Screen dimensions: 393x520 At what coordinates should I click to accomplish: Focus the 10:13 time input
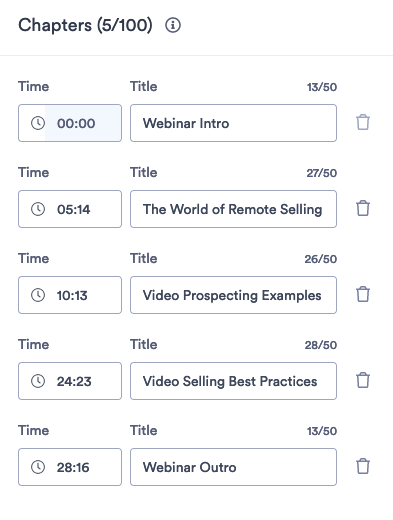[x=70, y=295]
